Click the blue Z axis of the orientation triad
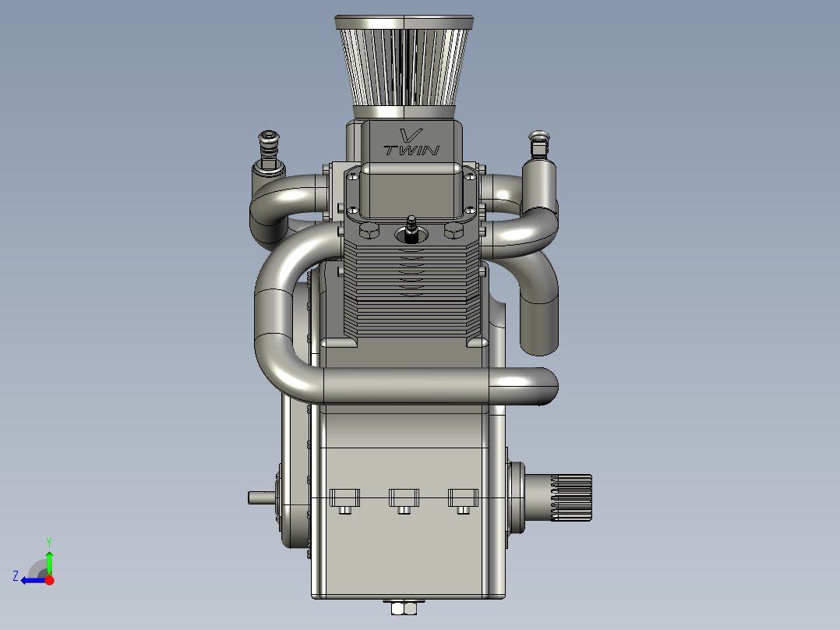Viewport: 840px width, 630px height. click(34, 581)
